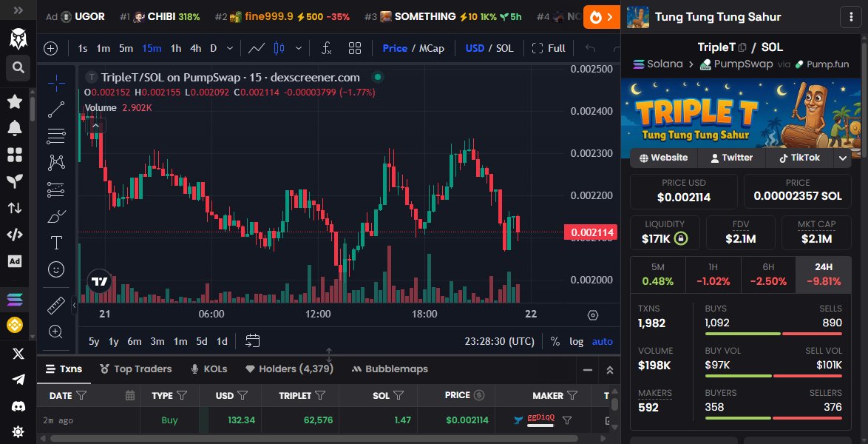
Task: Select the crosshair cursor tool
Action: click(56, 83)
